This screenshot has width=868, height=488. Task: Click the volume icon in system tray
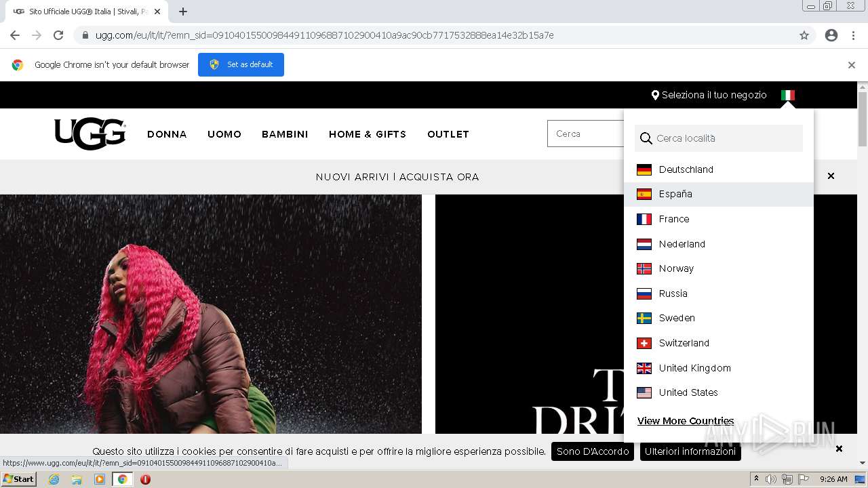pos(771,479)
